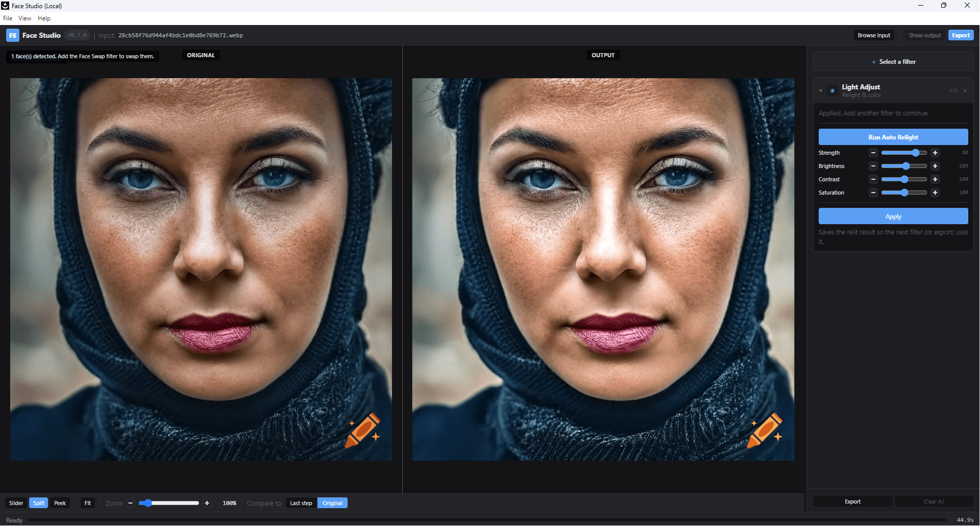Image resolution: width=980 pixels, height=526 pixels.
Task: Click the output image preview
Action: pos(603,269)
